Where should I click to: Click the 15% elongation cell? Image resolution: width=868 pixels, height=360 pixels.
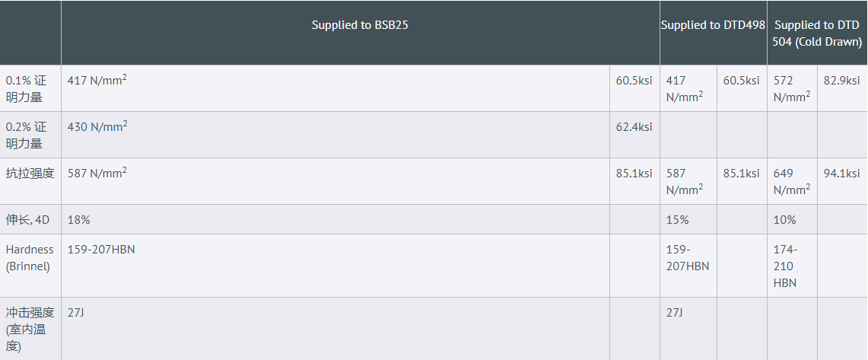point(678,219)
